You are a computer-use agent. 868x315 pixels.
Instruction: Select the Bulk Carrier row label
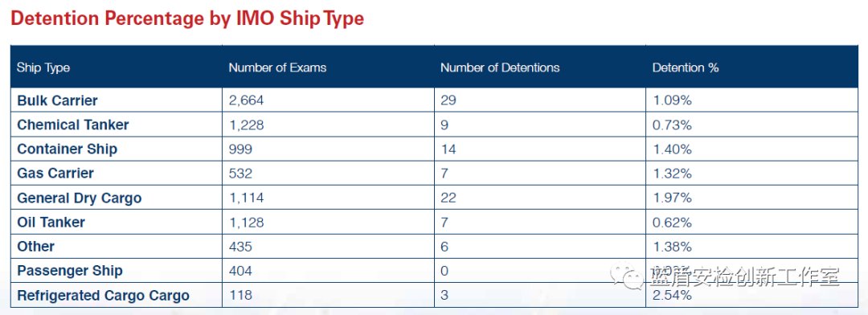(x=58, y=100)
